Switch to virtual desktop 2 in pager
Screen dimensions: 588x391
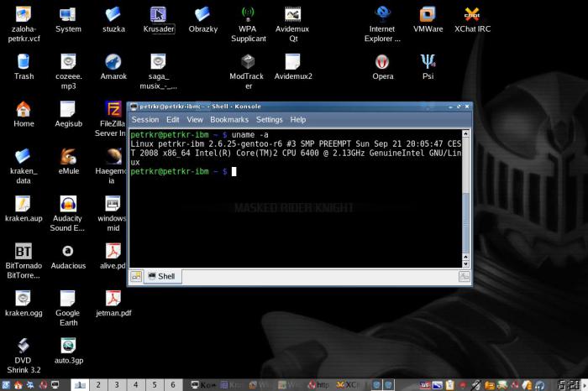coord(98,384)
